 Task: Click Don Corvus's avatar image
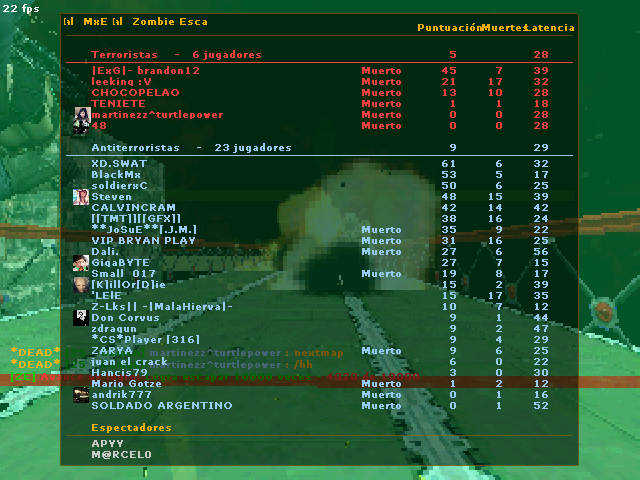pyautogui.click(x=81, y=318)
